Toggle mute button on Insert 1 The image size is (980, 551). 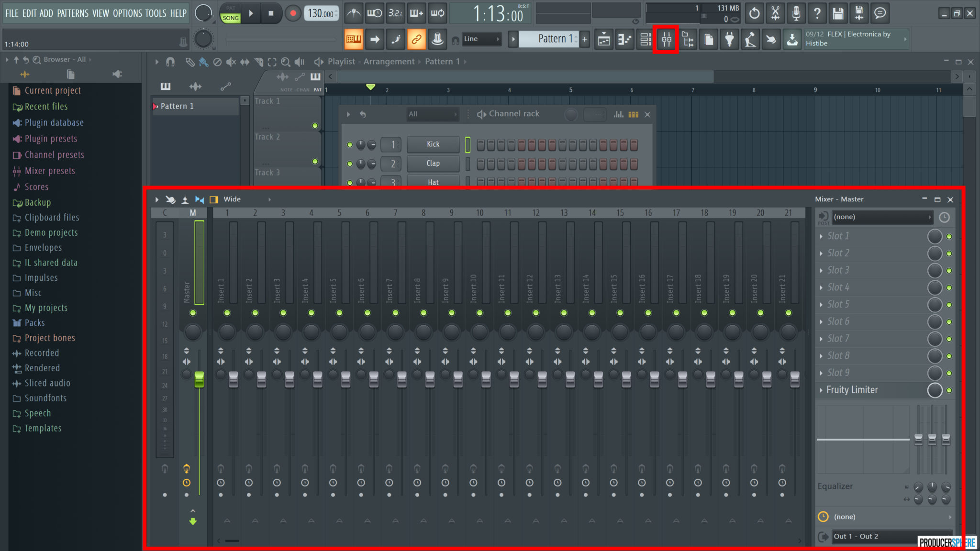227,313
